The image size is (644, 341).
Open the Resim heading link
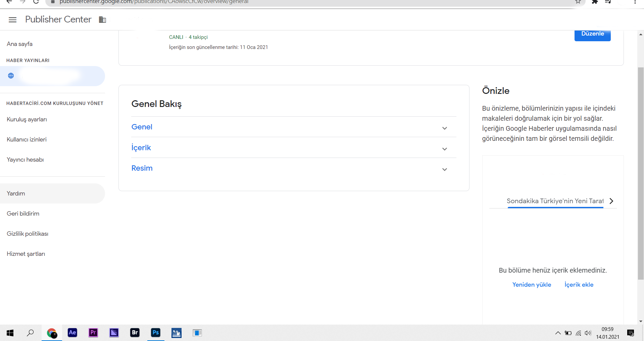pos(142,168)
